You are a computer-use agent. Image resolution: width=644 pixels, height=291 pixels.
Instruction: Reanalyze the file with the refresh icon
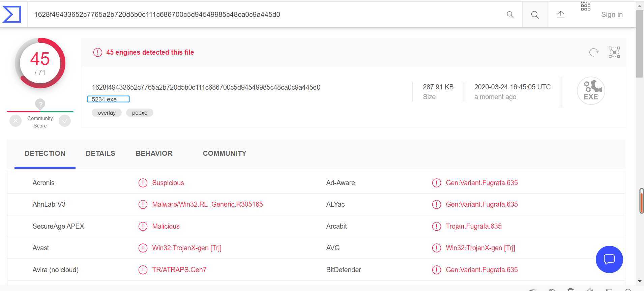coord(594,52)
